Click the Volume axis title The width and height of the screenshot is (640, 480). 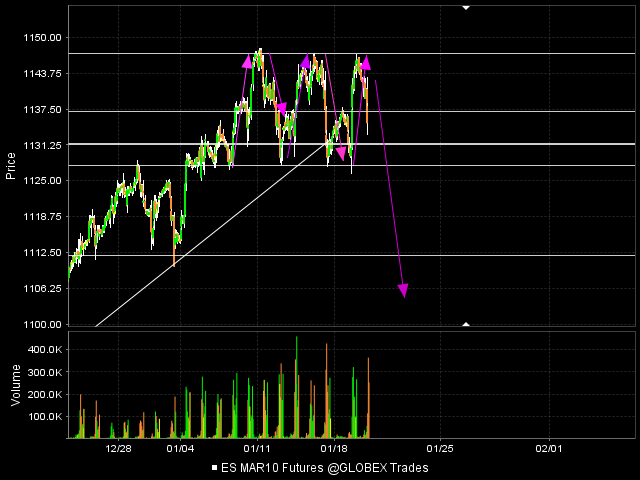(x=16, y=385)
